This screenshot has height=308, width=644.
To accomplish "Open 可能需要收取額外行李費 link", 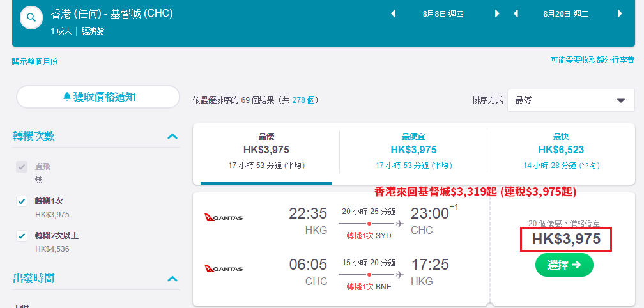I will (593, 60).
